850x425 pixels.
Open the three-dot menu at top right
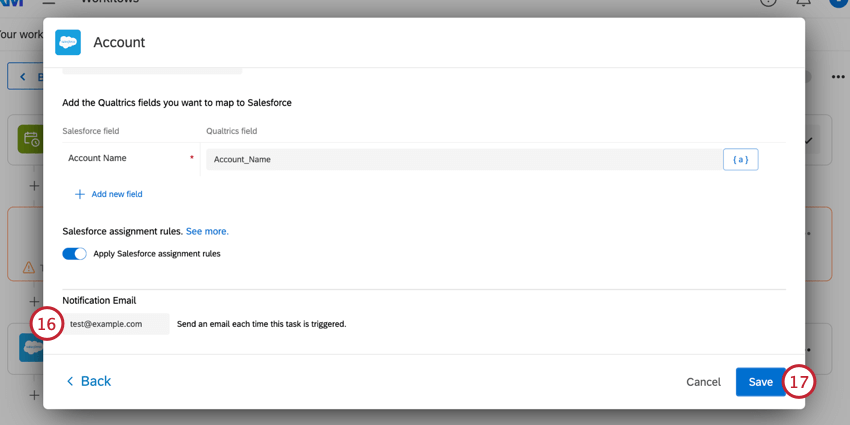pyautogui.click(x=838, y=77)
